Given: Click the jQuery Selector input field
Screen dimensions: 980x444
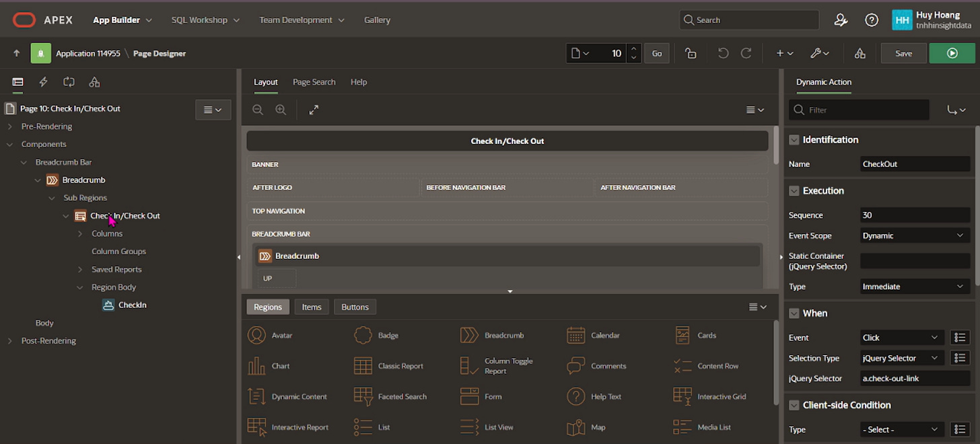Looking at the screenshot, I should pyautogui.click(x=915, y=378).
